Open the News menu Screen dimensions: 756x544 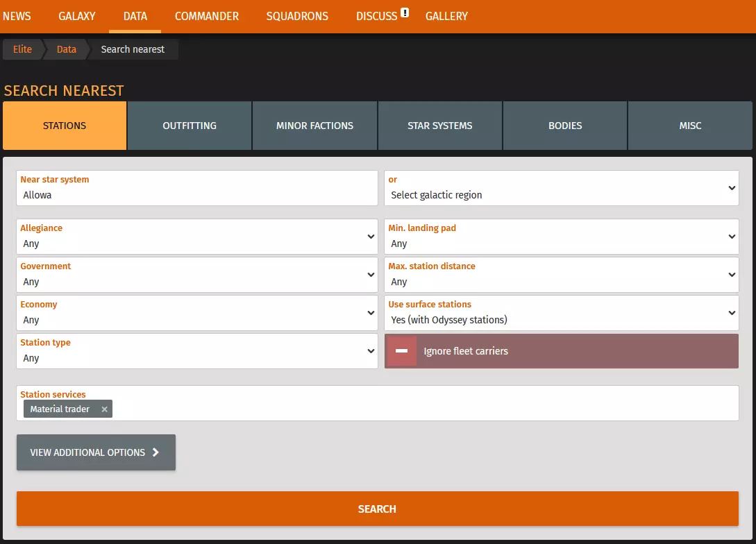17,17
